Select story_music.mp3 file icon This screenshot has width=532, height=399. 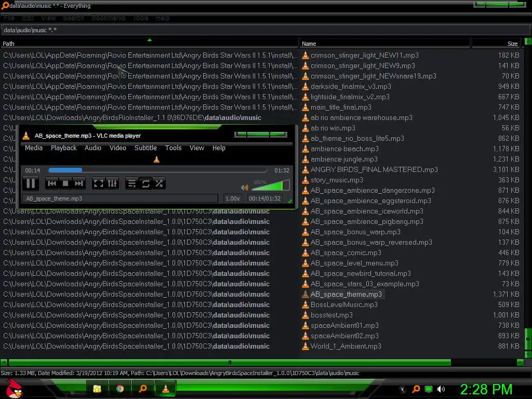(305, 180)
